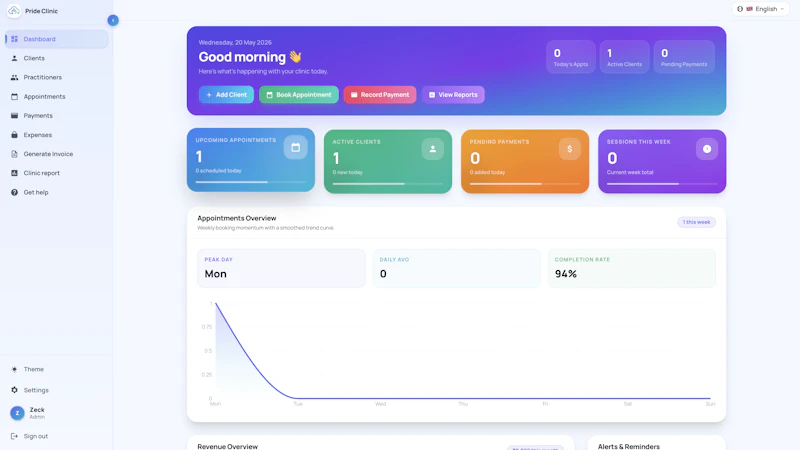Click the dollar icon on Pending Payments card
This screenshot has width=800, height=450.
click(x=569, y=149)
